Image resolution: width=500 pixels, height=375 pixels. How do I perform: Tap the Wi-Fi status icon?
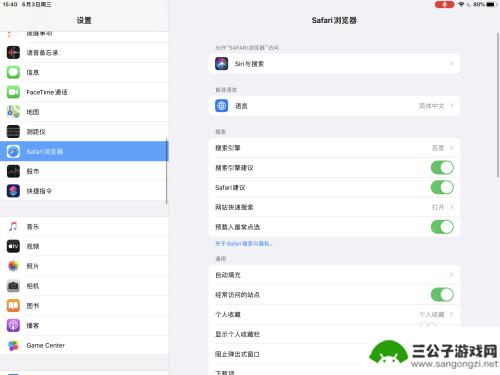(461, 4)
